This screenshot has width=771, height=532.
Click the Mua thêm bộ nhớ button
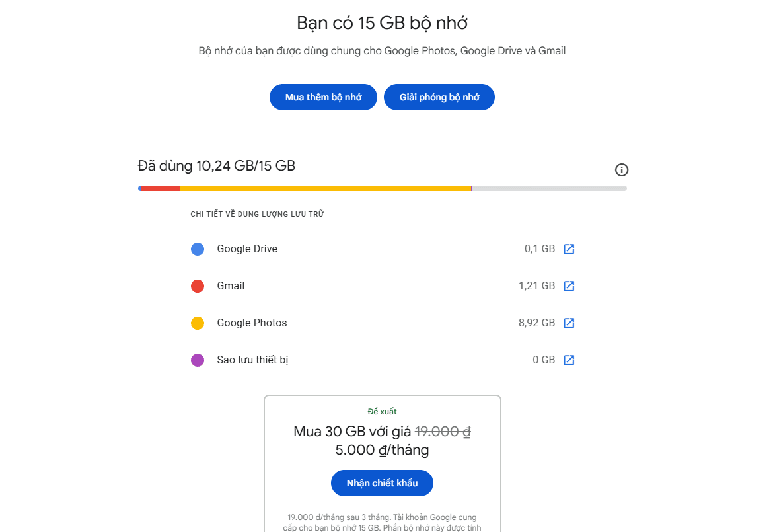(323, 97)
